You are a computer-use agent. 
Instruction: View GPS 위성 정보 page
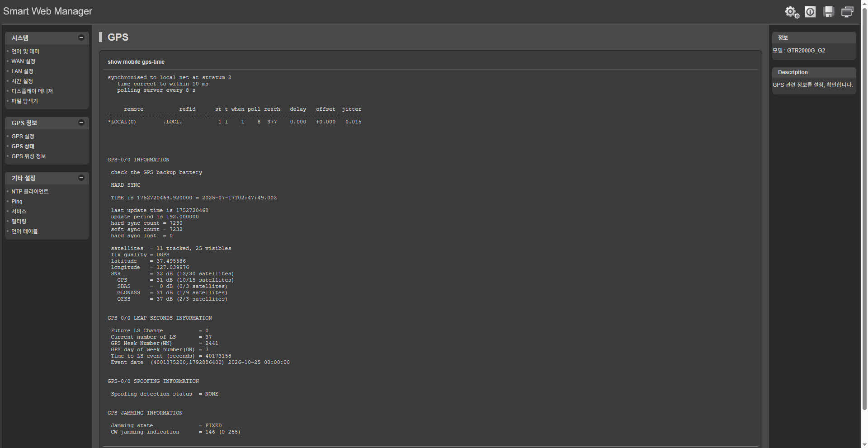28,156
